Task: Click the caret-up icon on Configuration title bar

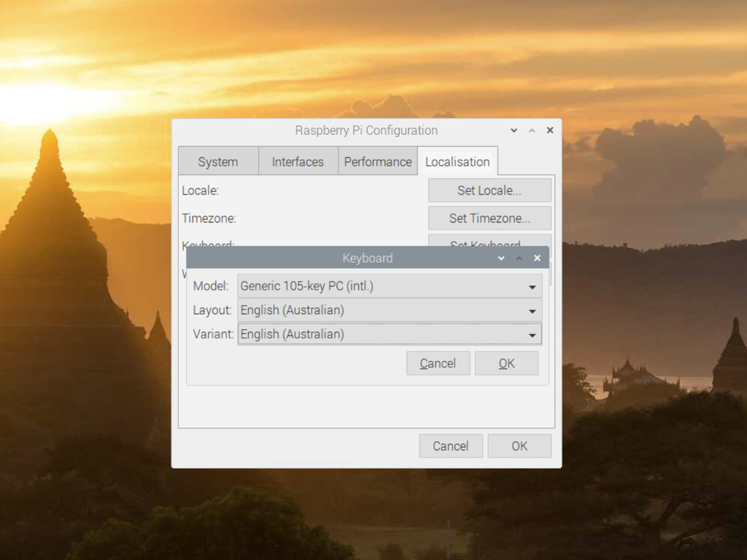Action: pyautogui.click(x=532, y=130)
